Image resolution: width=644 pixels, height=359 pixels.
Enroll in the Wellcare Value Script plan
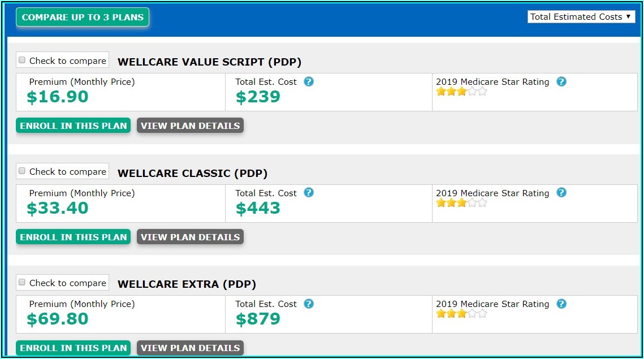coord(74,126)
